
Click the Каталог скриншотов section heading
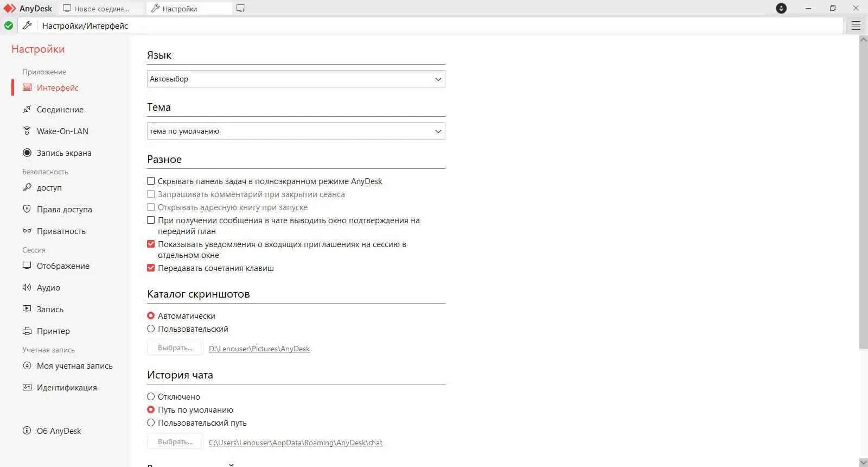tap(199, 294)
